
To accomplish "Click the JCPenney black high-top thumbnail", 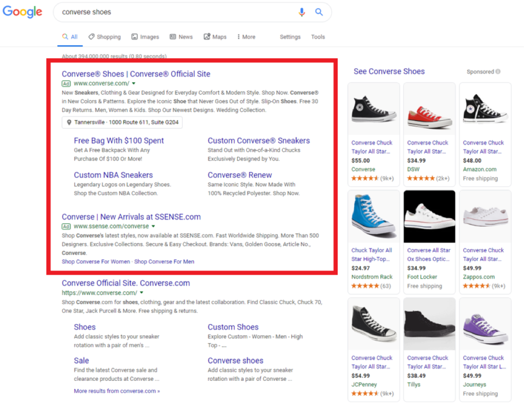I will click(374, 324).
